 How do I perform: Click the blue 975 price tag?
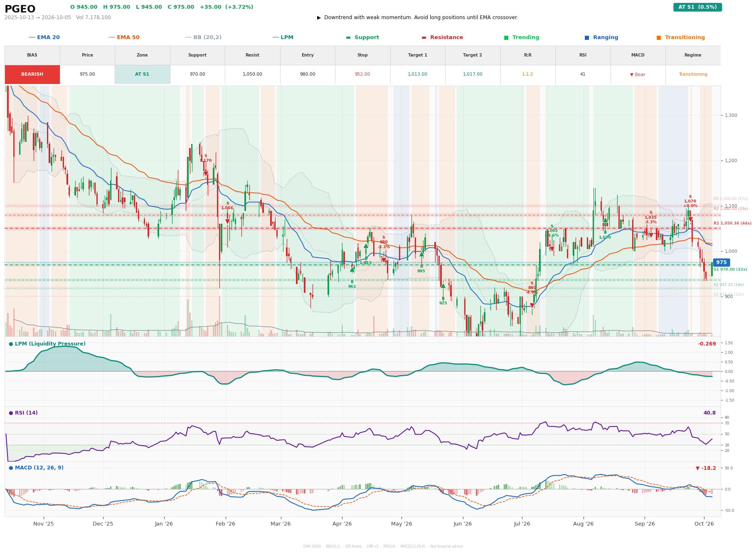[x=722, y=262]
